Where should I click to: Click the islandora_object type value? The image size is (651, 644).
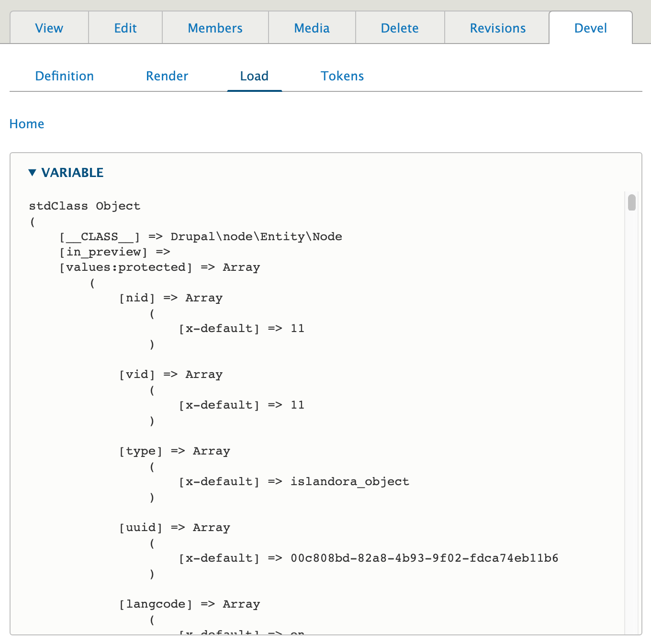coord(349,481)
